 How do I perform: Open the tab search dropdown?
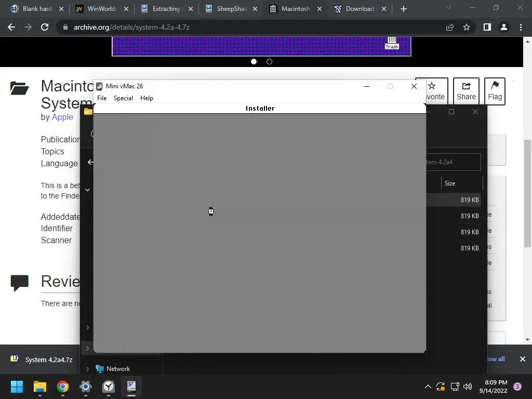pyautogui.click(x=448, y=7)
